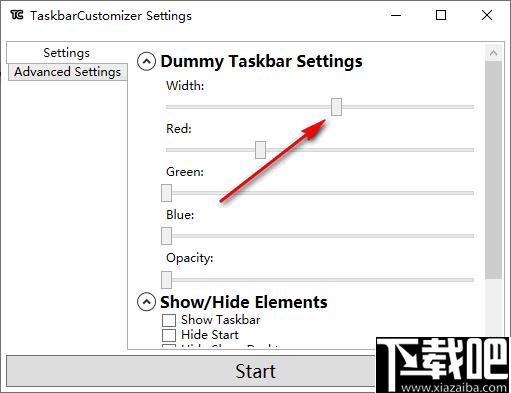
Task: Enable the Show Taskbar checkbox
Action: tap(169, 320)
